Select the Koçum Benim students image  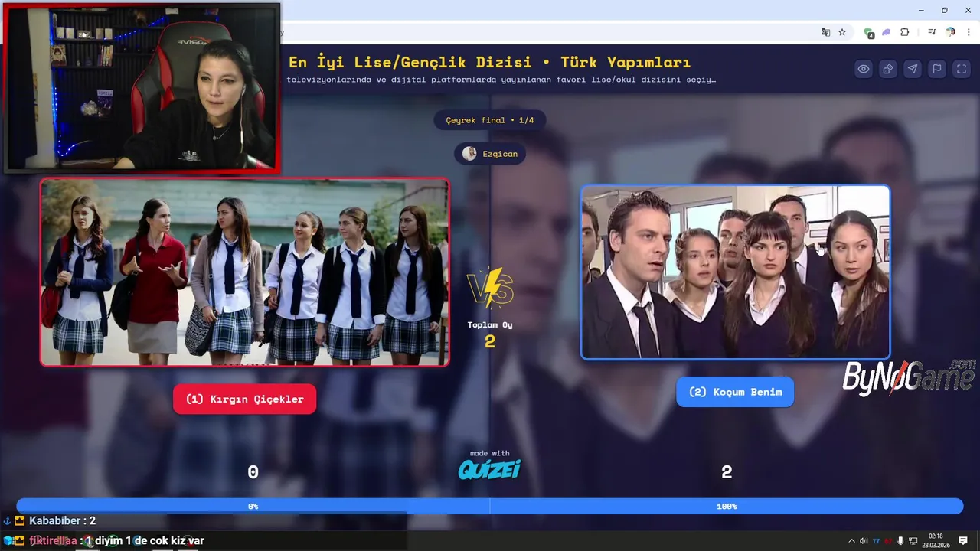point(736,272)
